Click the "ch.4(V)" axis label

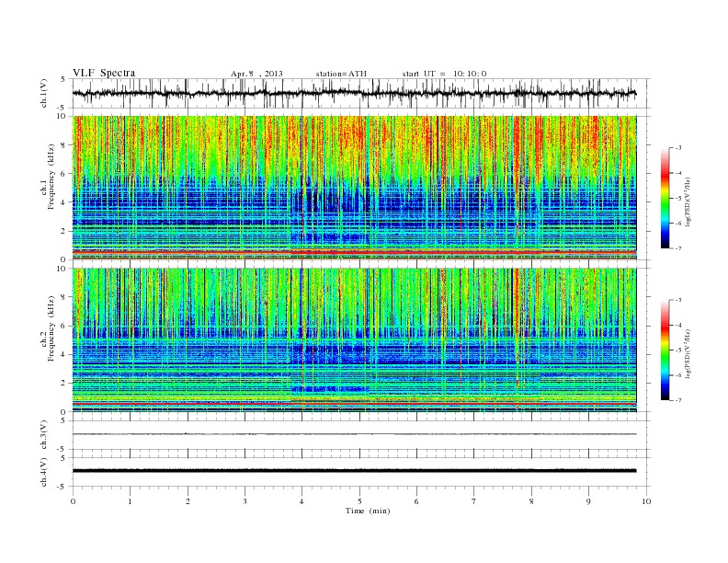43,472
